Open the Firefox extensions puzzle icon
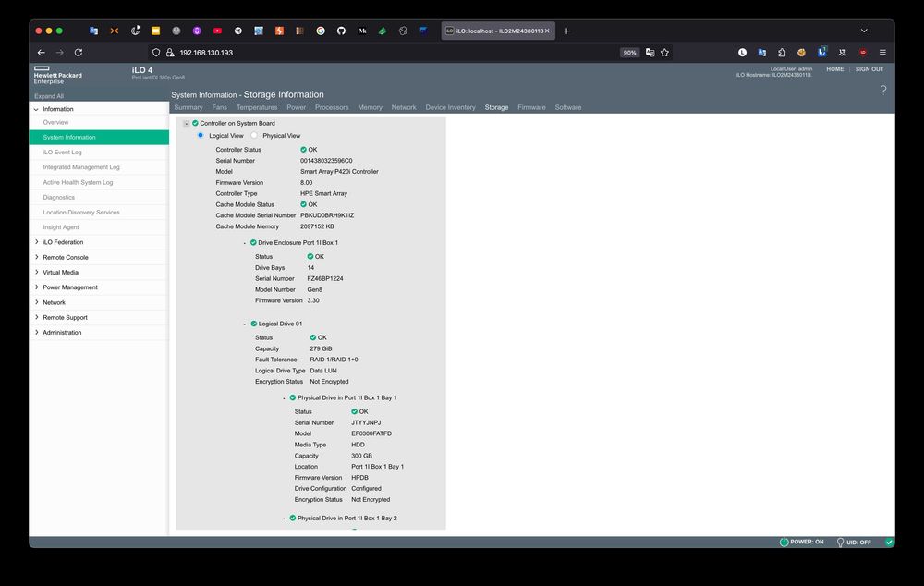Image resolution: width=924 pixels, height=586 pixels. pos(782,53)
